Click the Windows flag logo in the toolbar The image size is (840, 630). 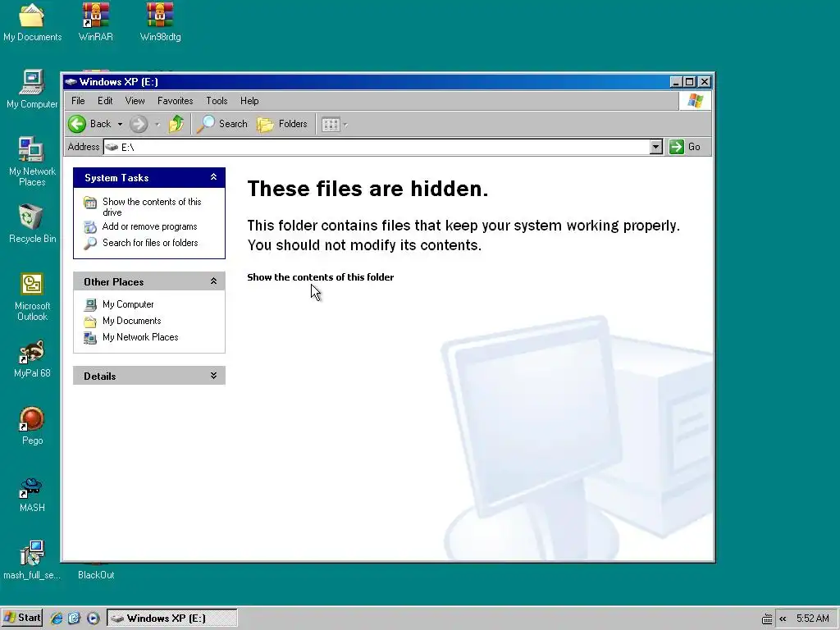695,101
